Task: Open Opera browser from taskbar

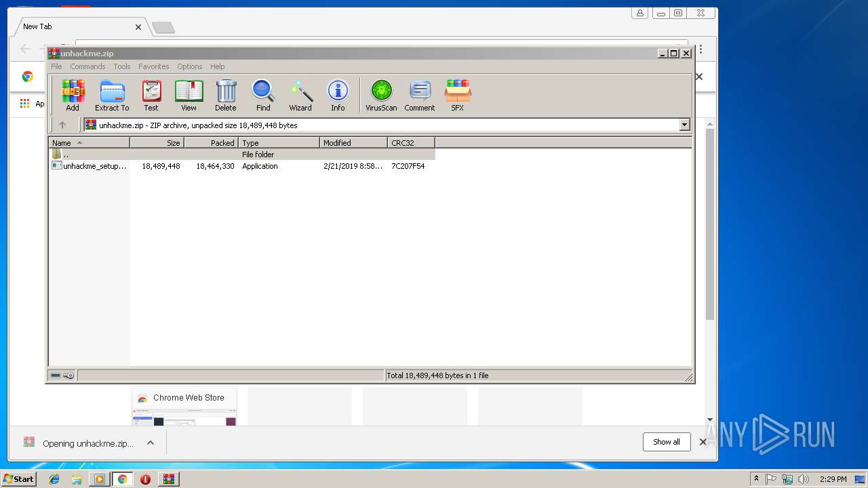Action: (x=145, y=479)
